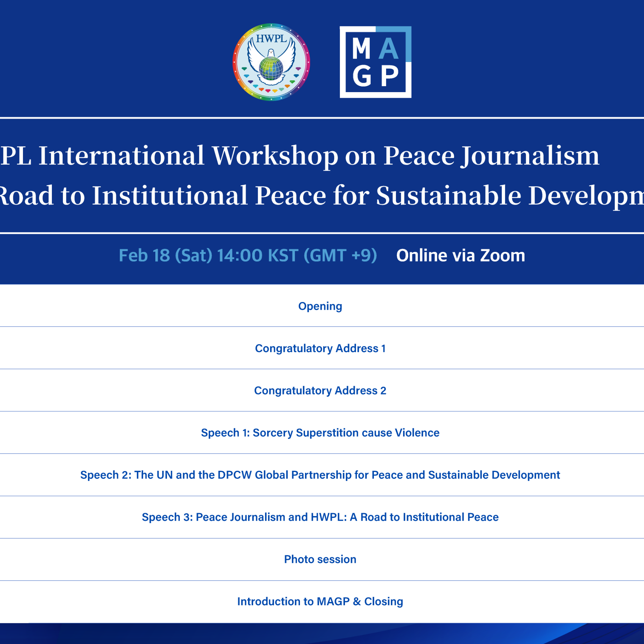Click the white letter G in MAGP logo
Viewport: 644px width, 644px height.
(x=362, y=76)
